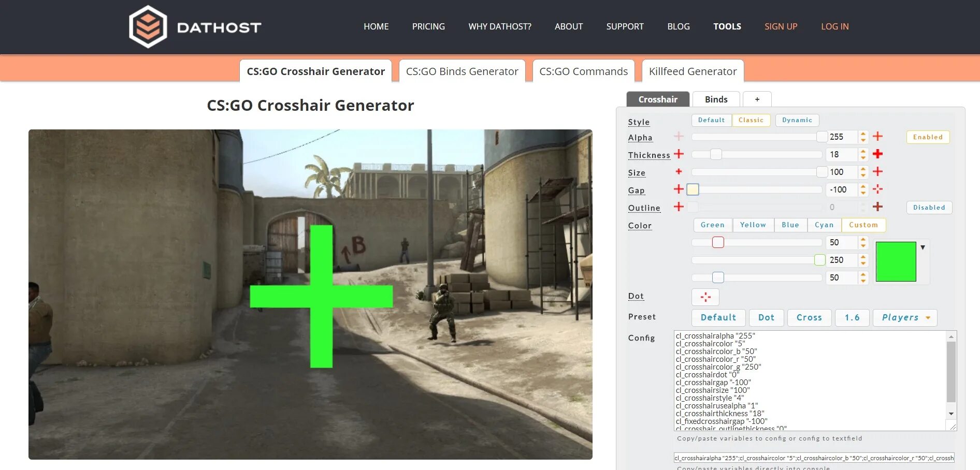Click the SIGN UP link
The image size is (980, 470).
[x=781, y=26]
